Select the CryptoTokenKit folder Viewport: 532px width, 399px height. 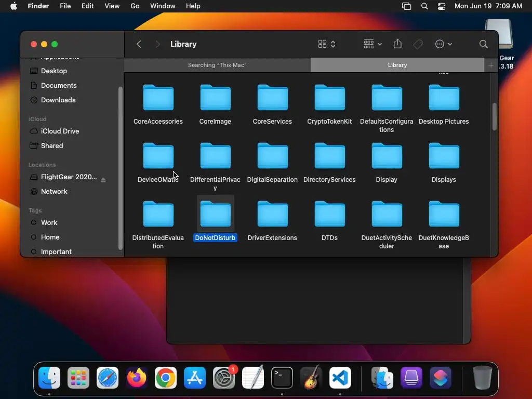(x=329, y=98)
